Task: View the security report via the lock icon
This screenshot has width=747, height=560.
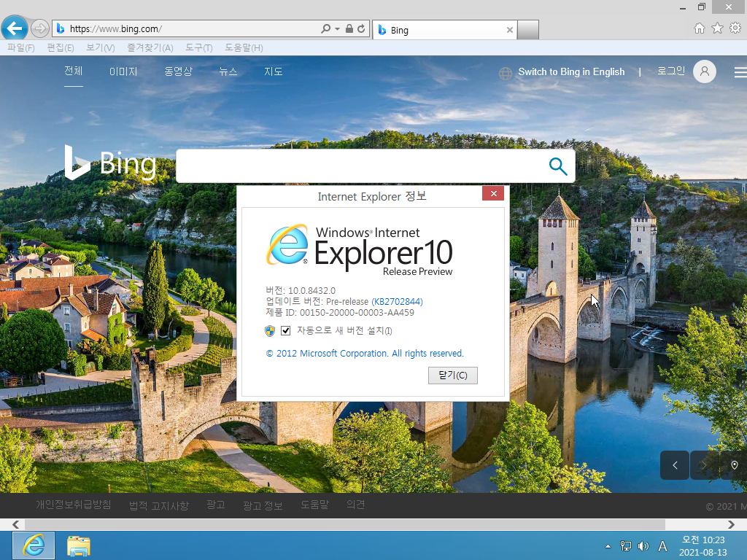Action: click(348, 28)
